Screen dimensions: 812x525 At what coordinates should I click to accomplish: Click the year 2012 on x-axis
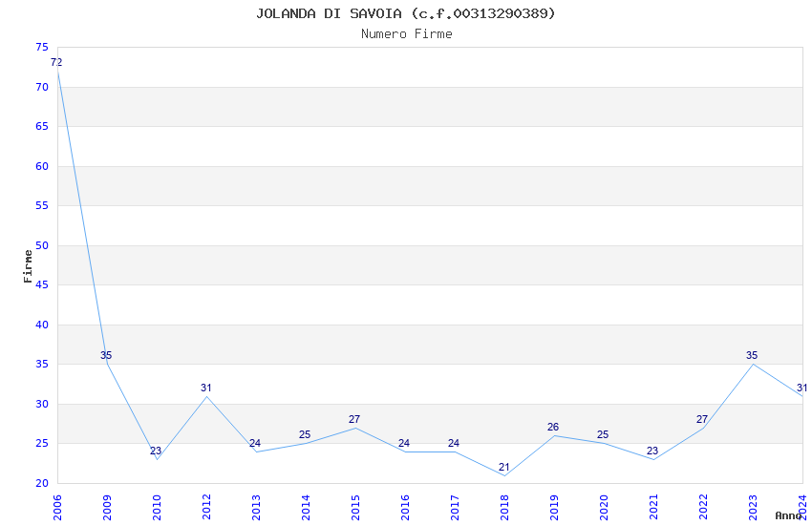[206, 507]
